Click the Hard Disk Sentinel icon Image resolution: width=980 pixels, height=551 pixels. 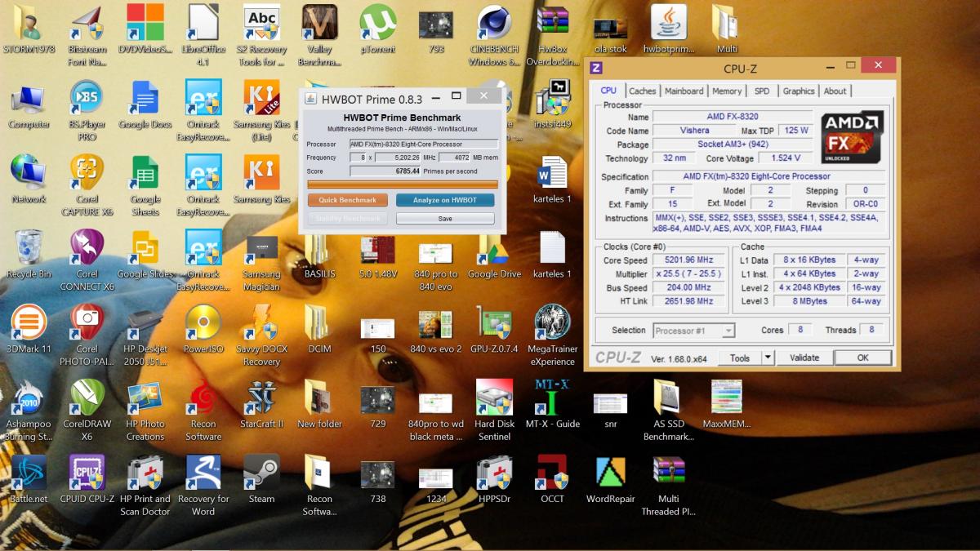tap(494, 411)
